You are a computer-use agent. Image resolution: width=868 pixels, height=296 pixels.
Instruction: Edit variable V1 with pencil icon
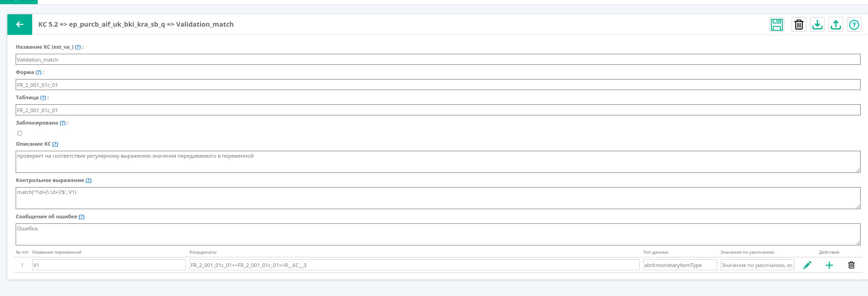click(807, 265)
